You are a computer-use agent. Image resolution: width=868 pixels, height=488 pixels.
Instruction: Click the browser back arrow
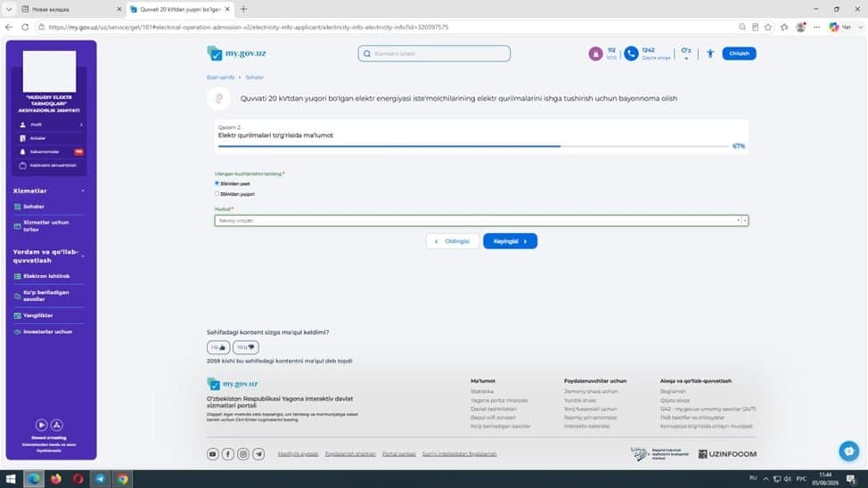(x=9, y=27)
